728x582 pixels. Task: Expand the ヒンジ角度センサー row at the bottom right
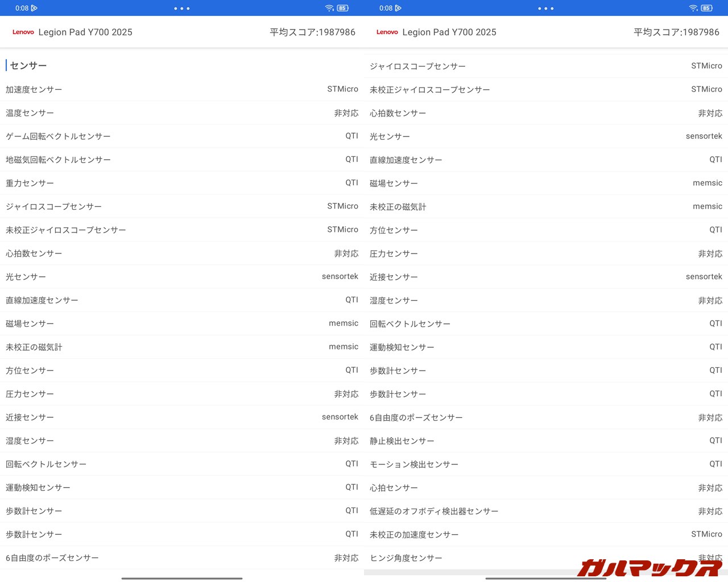(546, 558)
